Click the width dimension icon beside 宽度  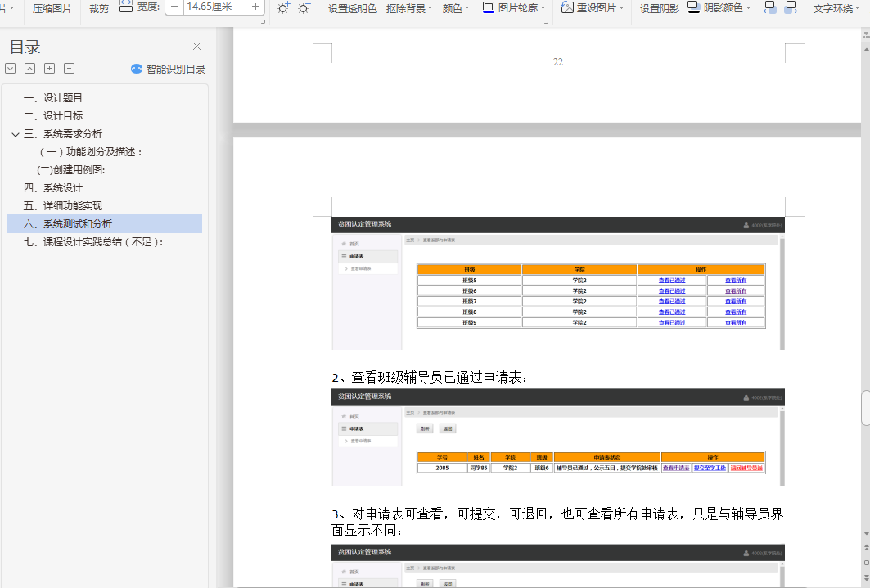coord(126,7)
